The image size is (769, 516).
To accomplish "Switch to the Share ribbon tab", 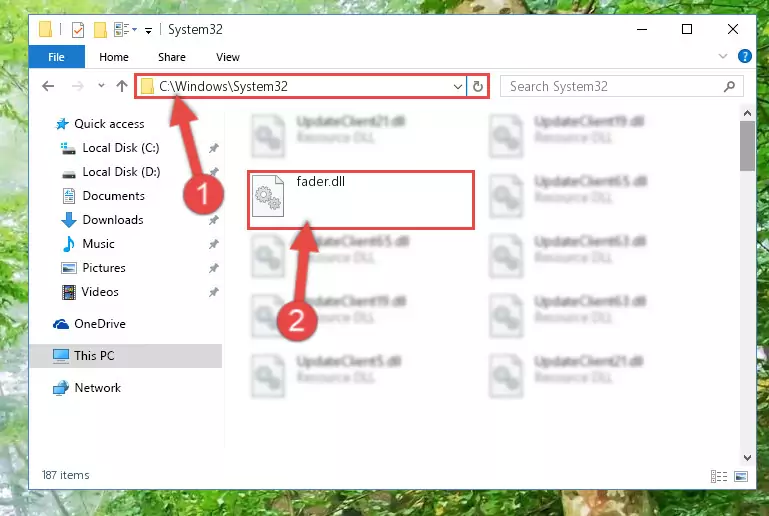I will coord(172,57).
